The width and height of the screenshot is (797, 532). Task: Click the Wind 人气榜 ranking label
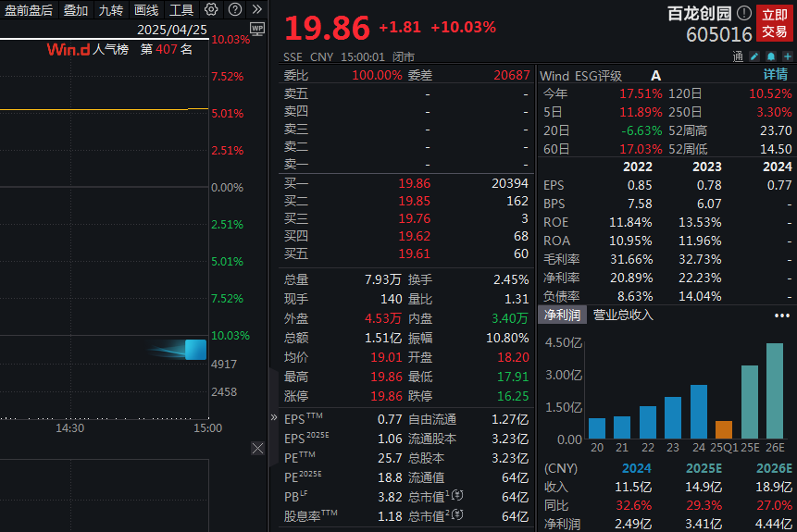click(87, 49)
